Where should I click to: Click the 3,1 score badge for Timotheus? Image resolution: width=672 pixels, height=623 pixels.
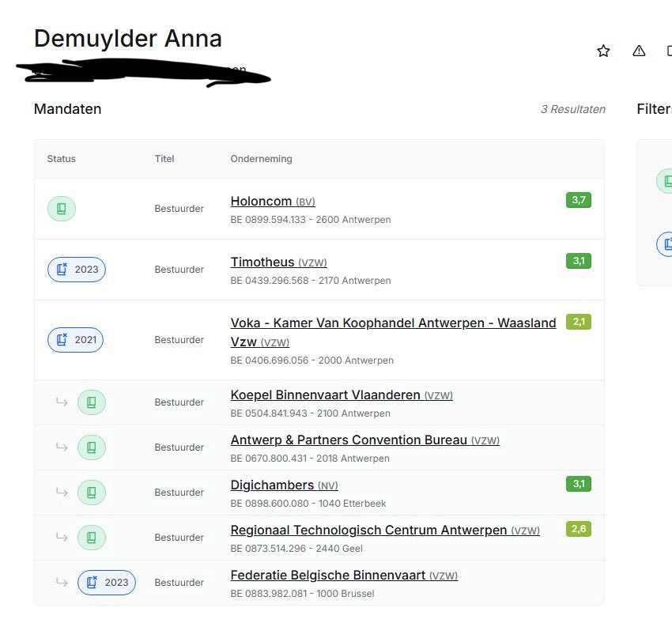point(579,261)
